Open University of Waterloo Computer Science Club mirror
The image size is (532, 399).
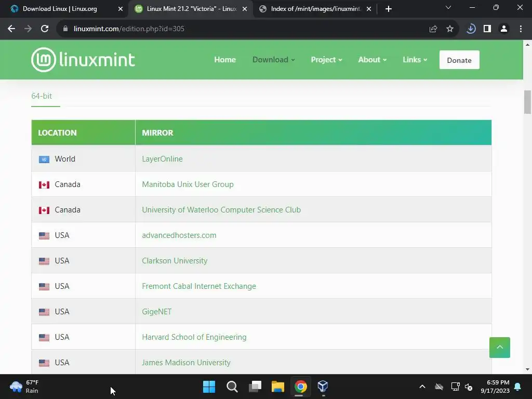click(221, 210)
